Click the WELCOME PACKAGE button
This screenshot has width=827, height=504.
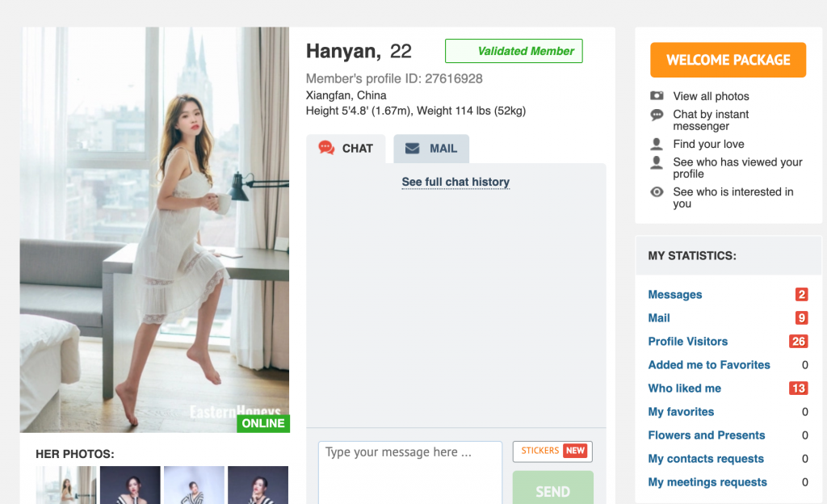(x=728, y=60)
